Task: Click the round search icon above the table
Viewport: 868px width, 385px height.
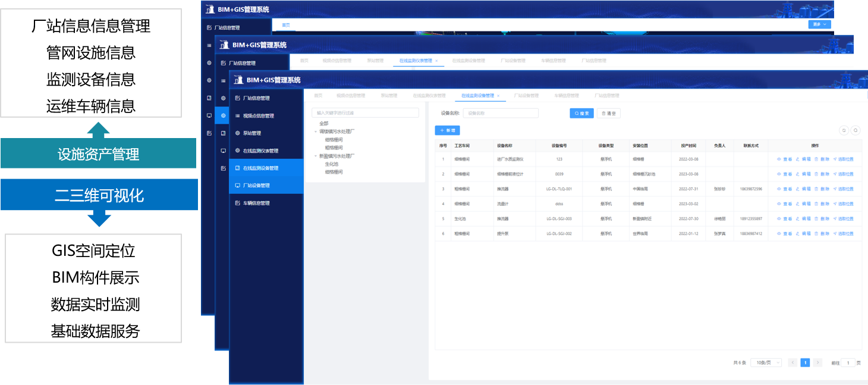Action: (856, 130)
